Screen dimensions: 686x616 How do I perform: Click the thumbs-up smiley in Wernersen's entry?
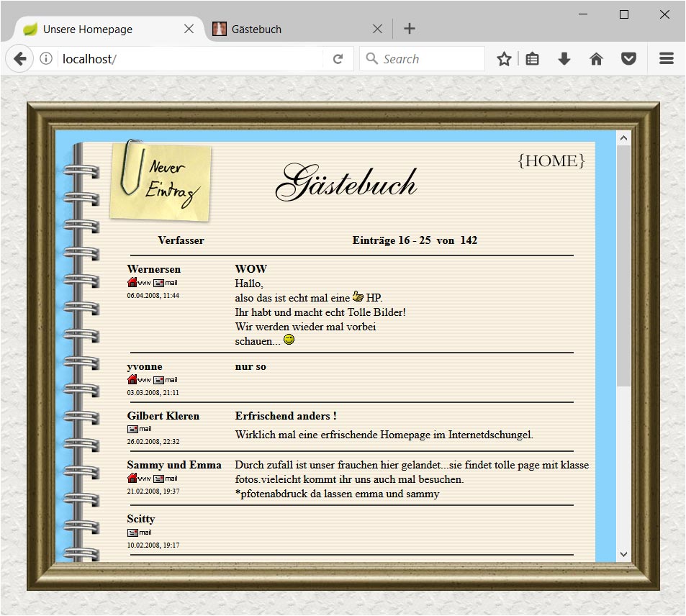click(x=358, y=296)
